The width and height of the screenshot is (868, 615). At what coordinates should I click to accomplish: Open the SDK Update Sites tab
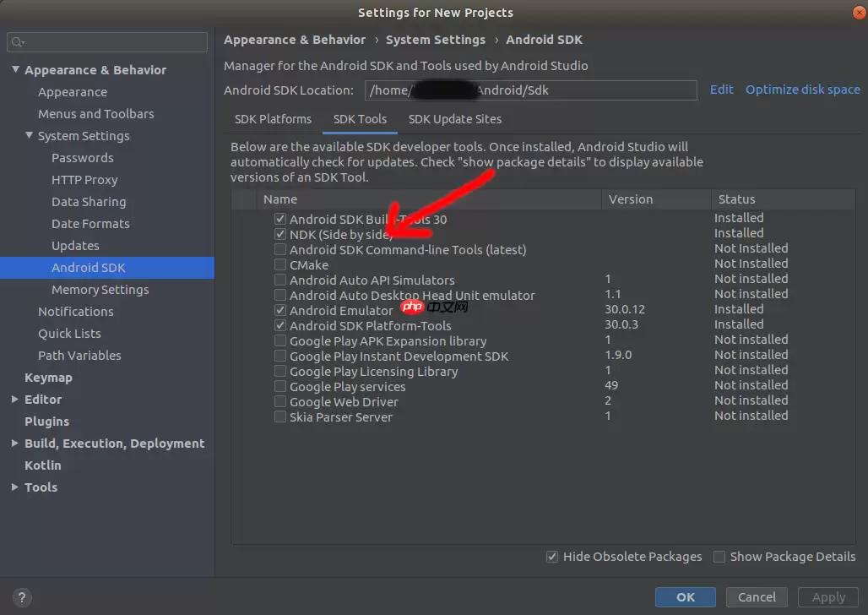click(454, 119)
